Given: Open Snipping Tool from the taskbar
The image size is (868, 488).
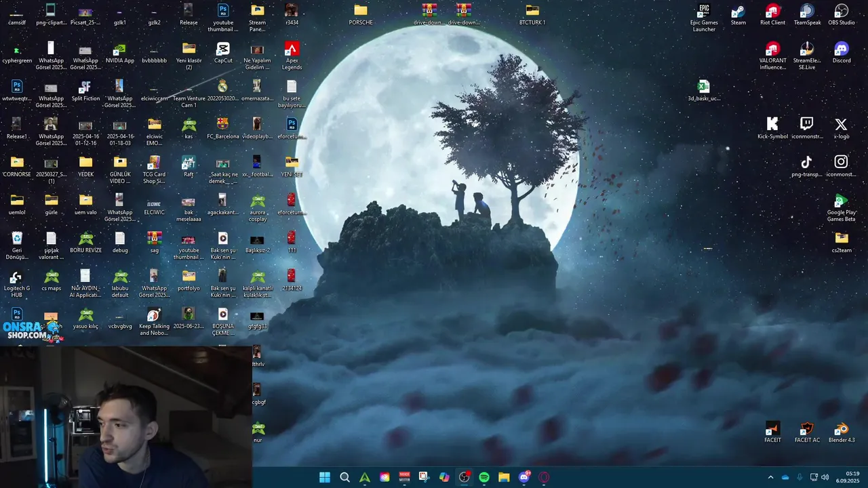Looking at the screenshot, I should point(425,477).
